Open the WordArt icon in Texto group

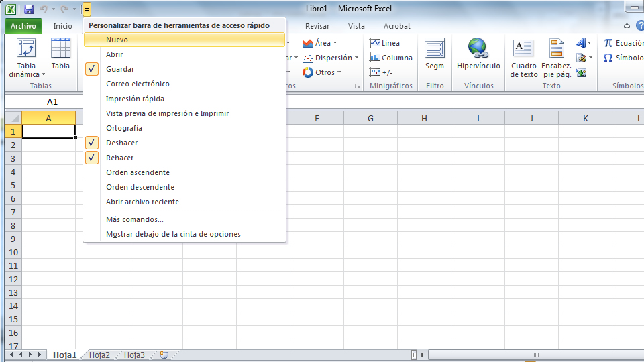click(x=581, y=43)
